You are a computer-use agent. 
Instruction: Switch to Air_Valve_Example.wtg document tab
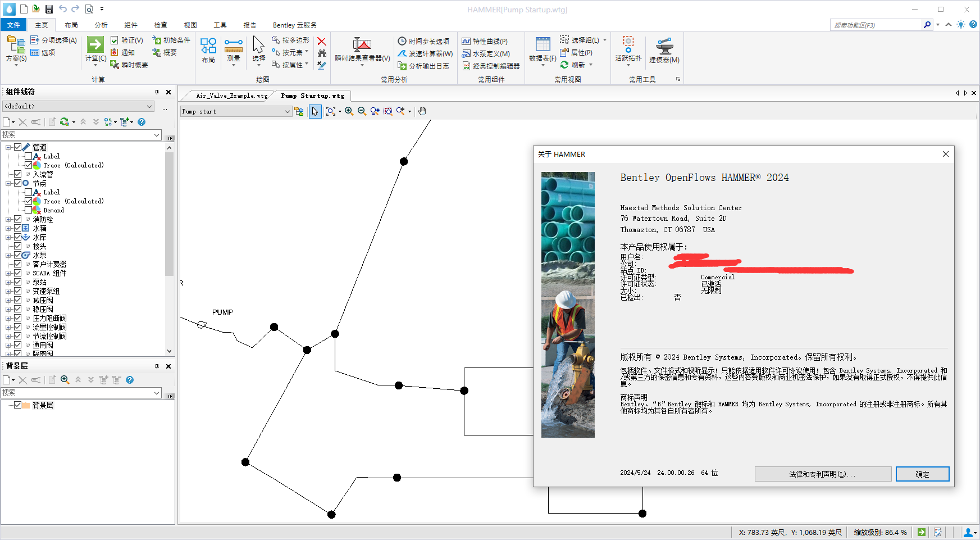click(x=231, y=96)
